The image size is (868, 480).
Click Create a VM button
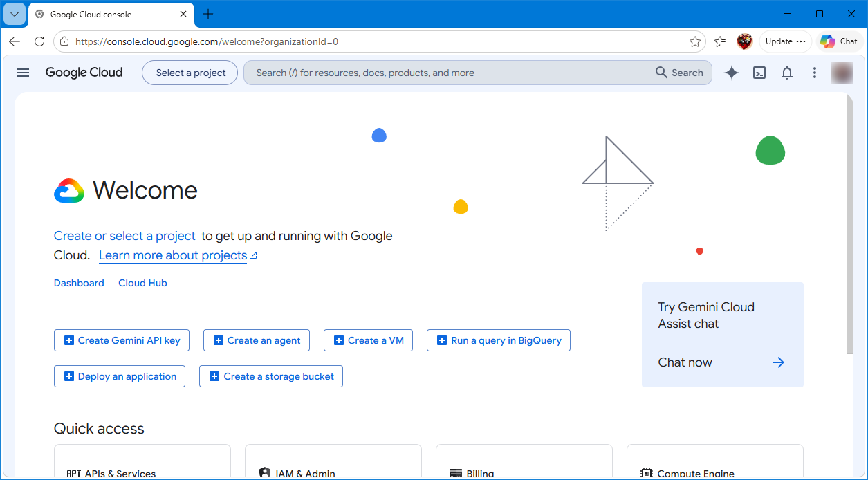pyautogui.click(x=369, y=340)
